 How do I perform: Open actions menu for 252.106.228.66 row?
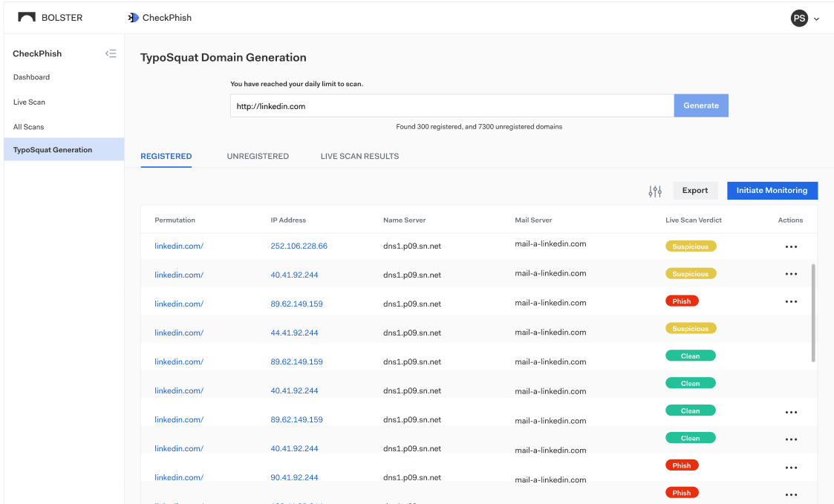791,246
